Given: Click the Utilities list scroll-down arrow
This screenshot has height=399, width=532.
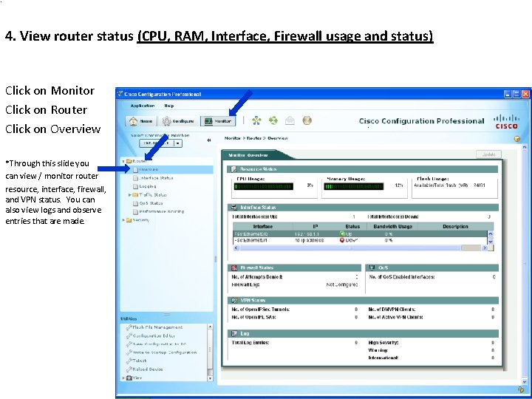Looking at the screenshot, I should pyautogui.click(x=210, y=378).
